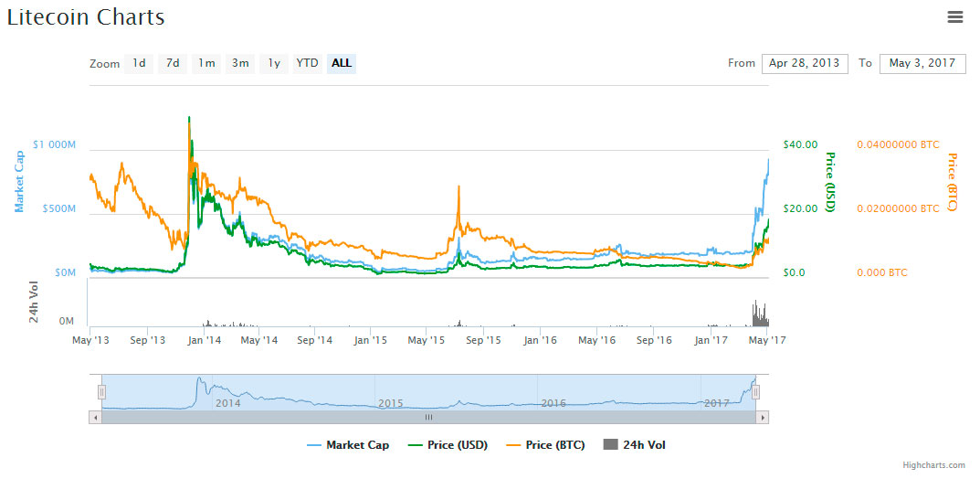Click the $500M axis label

coord(58,208)
